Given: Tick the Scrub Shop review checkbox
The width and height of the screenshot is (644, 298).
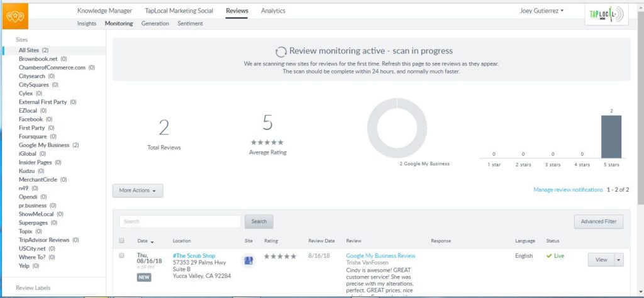Looking at the screenshot, I should point(121,255).
